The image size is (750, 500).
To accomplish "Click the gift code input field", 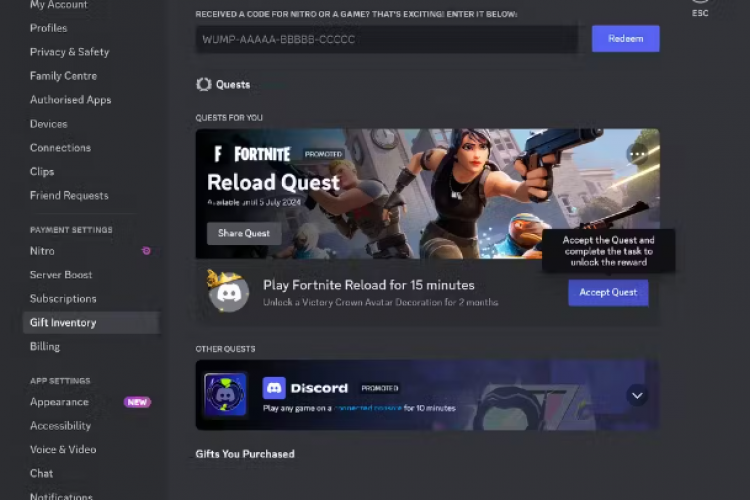I will pyautogui.click(x=386, y=40).
